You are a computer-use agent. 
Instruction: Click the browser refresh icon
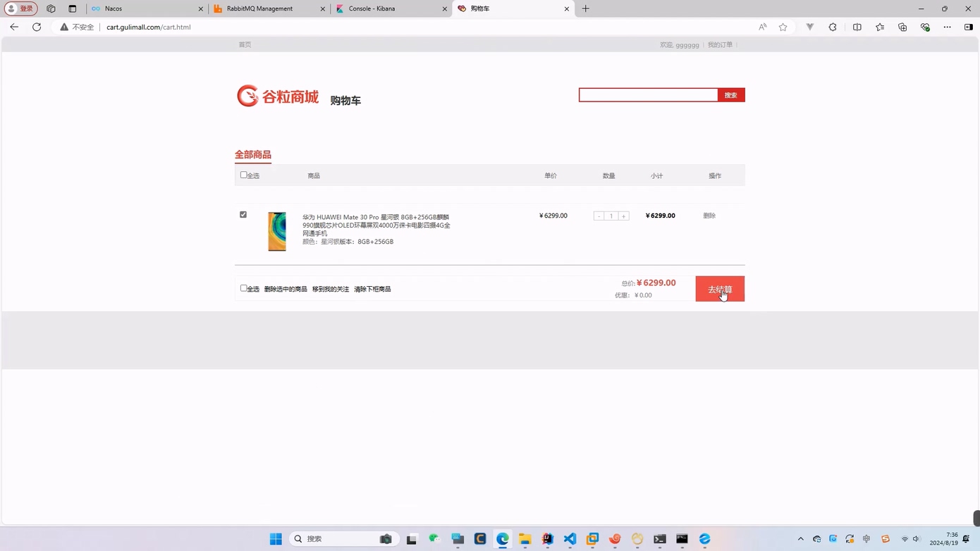[x=37, y=27]
